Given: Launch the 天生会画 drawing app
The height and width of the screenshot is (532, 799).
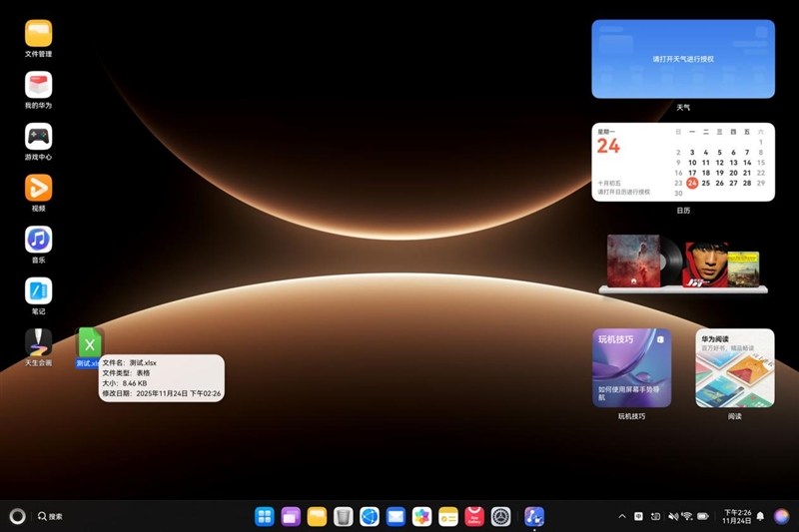Looking at the screenshot, I should click(x=38, y=342).
